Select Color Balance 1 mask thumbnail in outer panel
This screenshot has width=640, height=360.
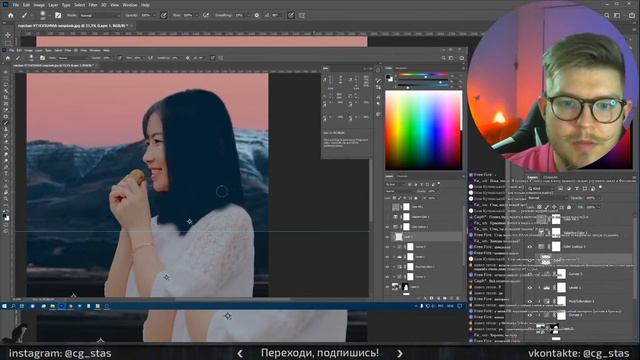tap(556, 246)
